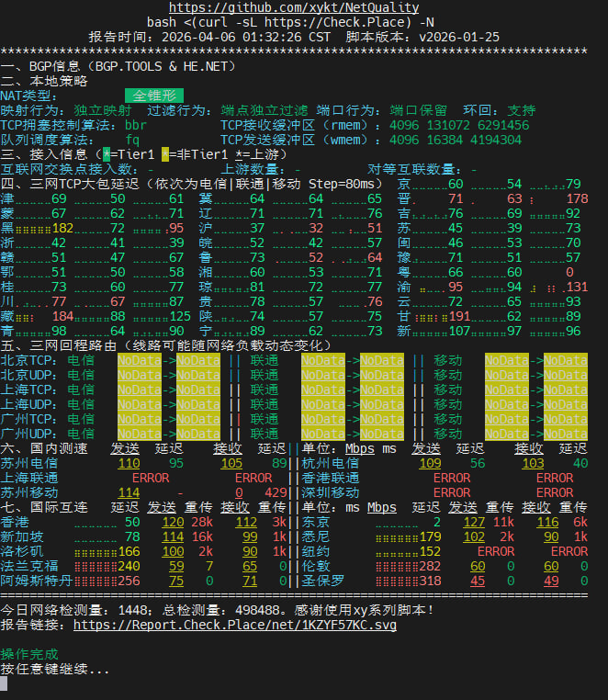608x700 pixels.
Task: Click the underlined Mbps unit in section 六
Action: (x=359, y=448)
